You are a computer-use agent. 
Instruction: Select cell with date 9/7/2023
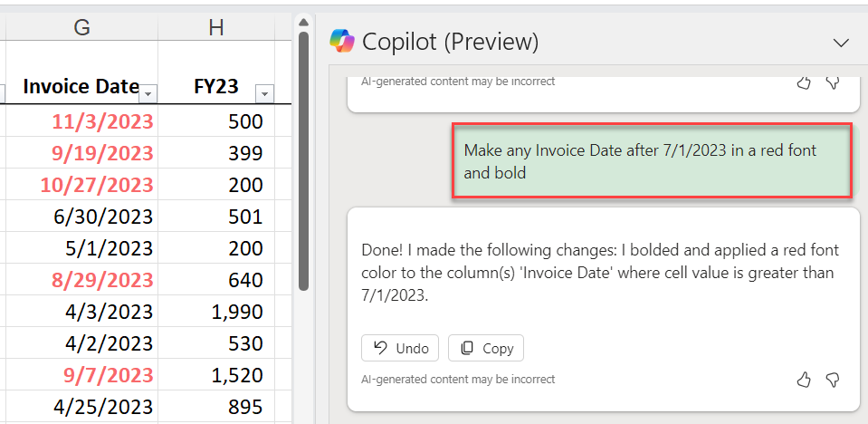tap(81, 375)
